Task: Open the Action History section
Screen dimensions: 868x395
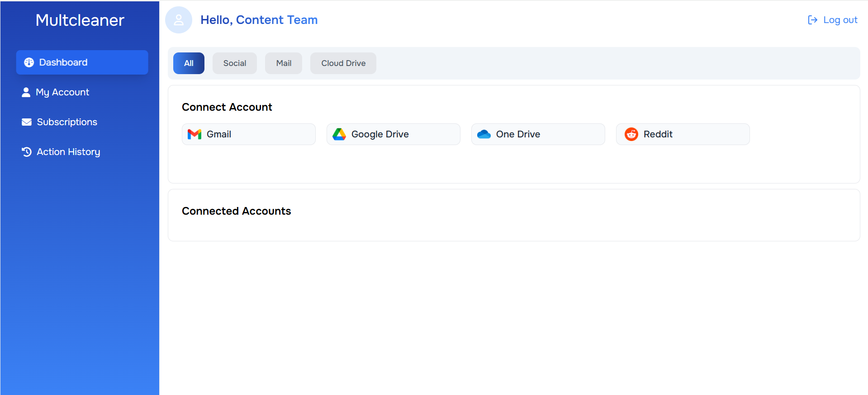Action: [x=82, y=152]
